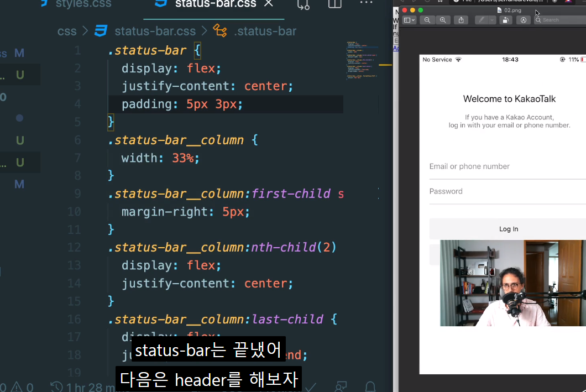The width and height of the screenshot is (586, 392).
Task: Click the M badge on the first explorer row
Action: [x=19, y=53]
